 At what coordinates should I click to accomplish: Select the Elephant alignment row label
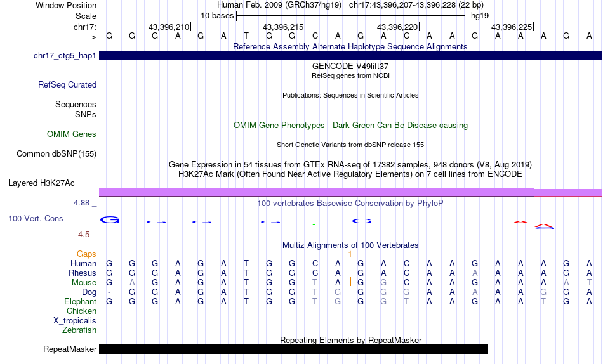pyautogui.click(x=81, y=302)
